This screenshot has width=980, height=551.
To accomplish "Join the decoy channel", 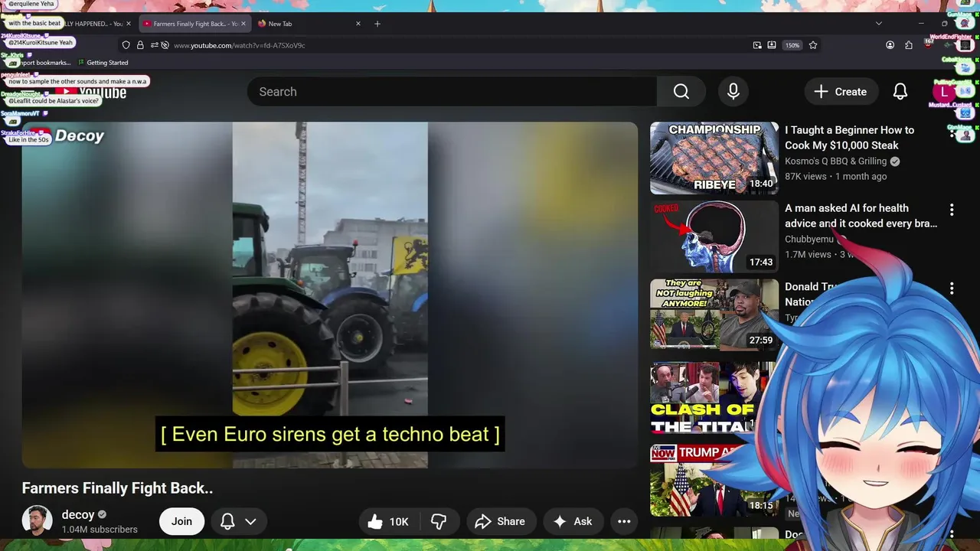I will tap(181, 521).
